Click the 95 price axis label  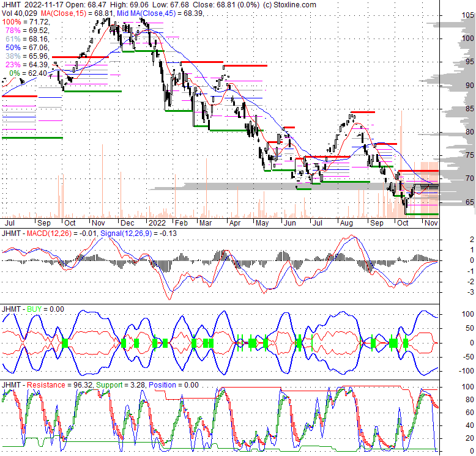pyautogui.click(x=470, y=62)
